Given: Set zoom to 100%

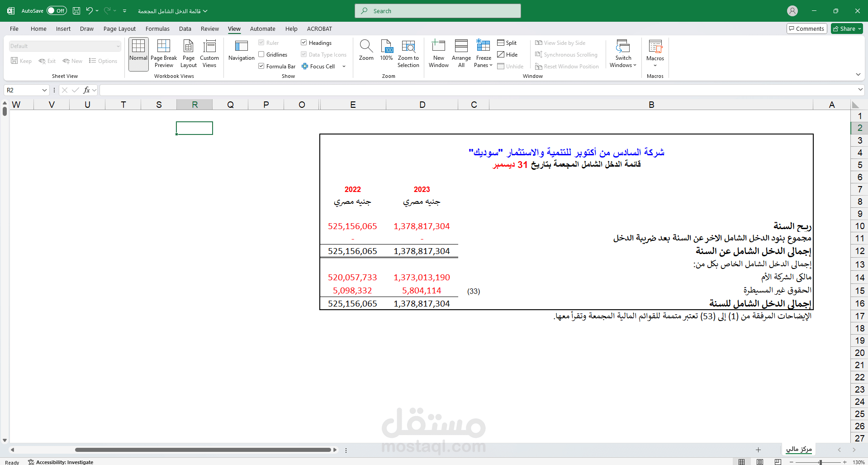Looking at the screenshot, I should click(386, 51).
